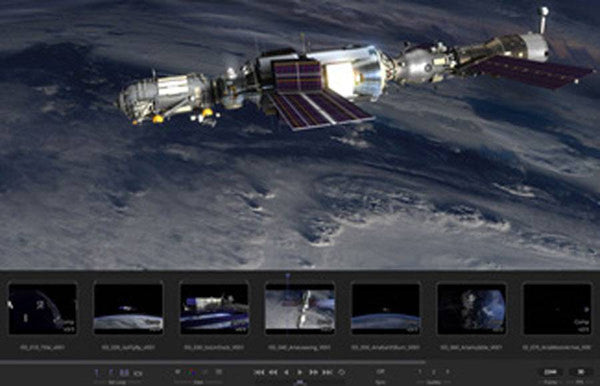The image size is (600, 386).
Task: Jump to the first frame
Action: [x=259, y=372]
